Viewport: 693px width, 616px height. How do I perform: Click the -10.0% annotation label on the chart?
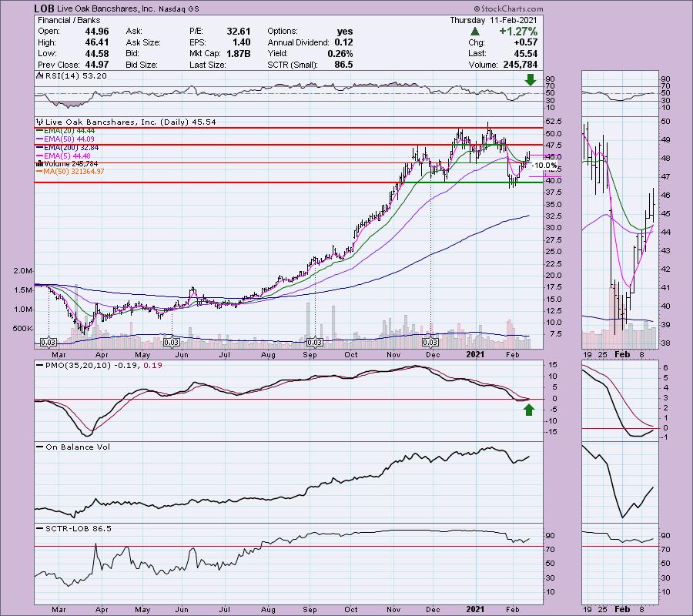point(544,166)
